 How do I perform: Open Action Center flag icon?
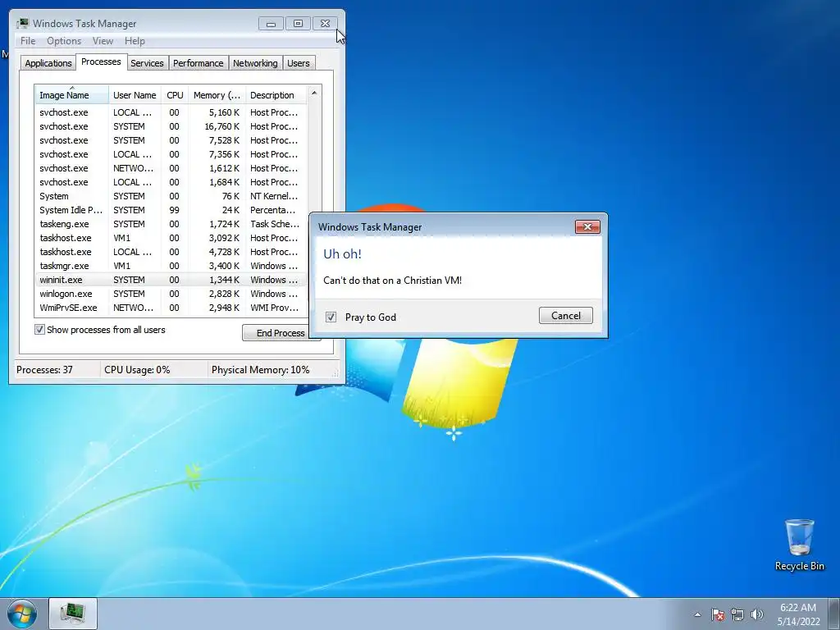pos(718,614)
